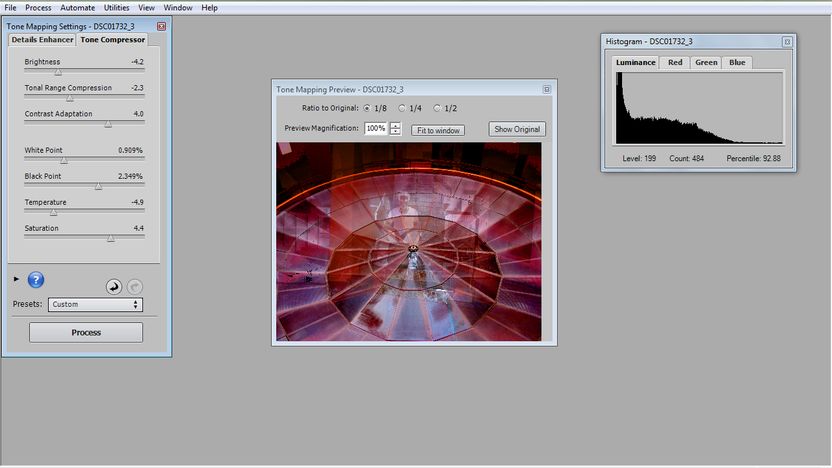Click the luminance histogram graph
Screen dimensions: 832x468
coord(699,108)
